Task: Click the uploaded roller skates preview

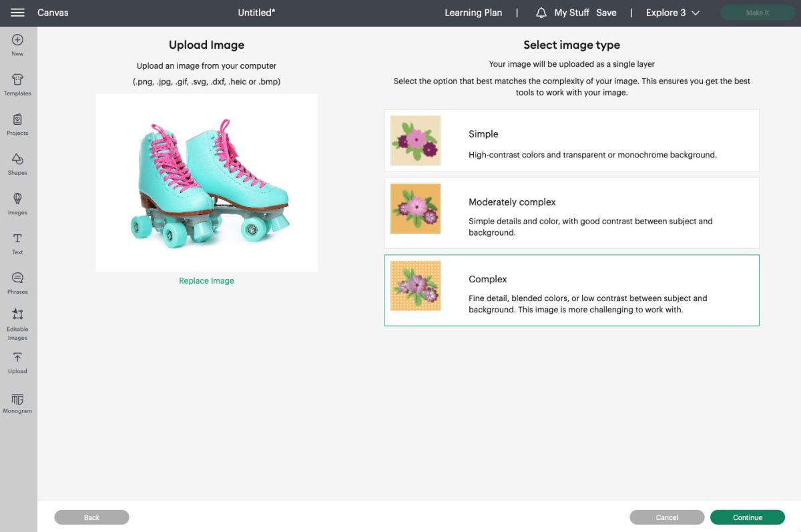Action: pyautogui.click(x=207, y=183)
